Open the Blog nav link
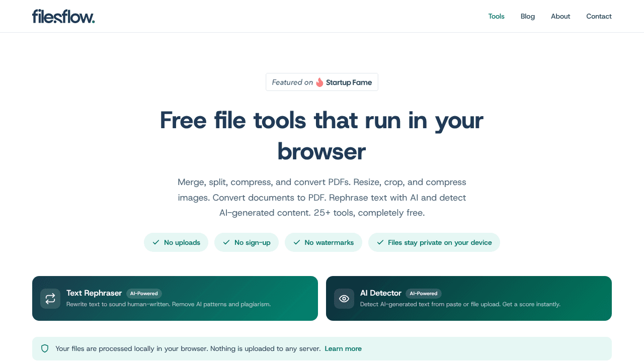 tap(528, 16)
